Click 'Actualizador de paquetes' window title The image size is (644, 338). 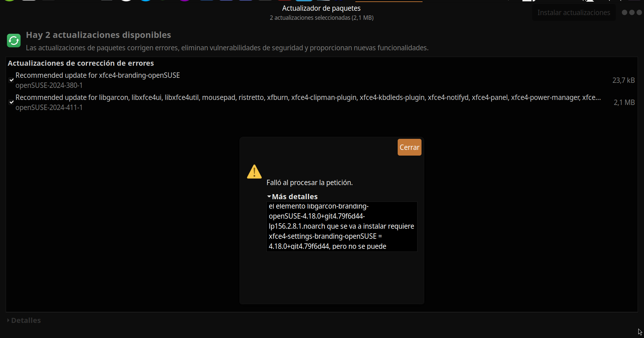[321, 8]
